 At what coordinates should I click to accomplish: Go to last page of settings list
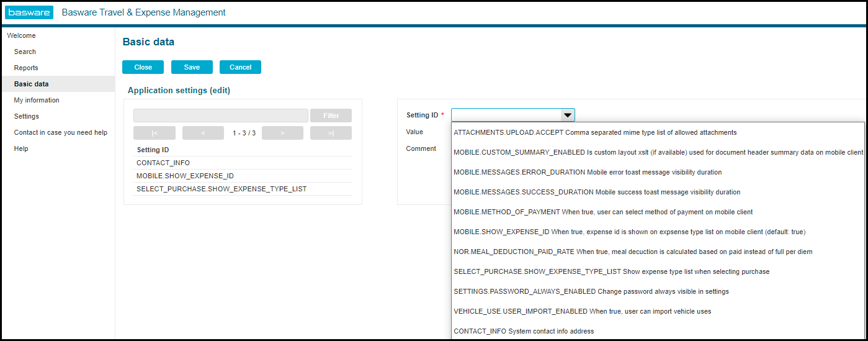[x=331, y=133]
